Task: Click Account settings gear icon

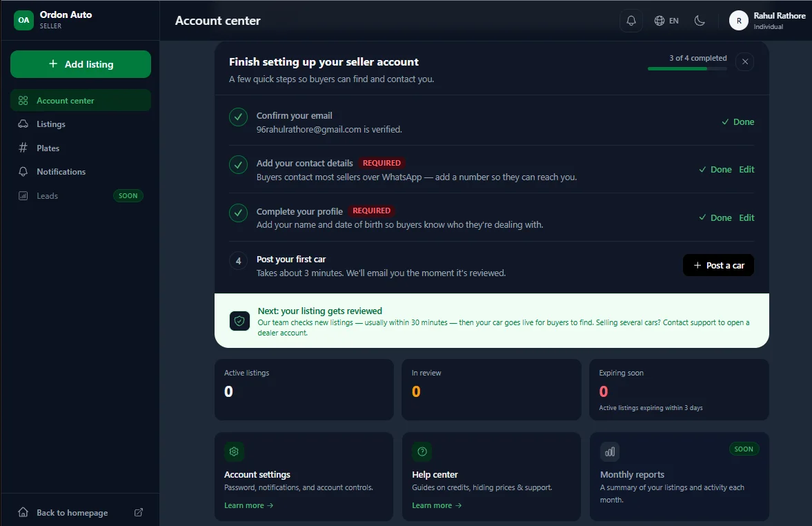Action: 234,451
